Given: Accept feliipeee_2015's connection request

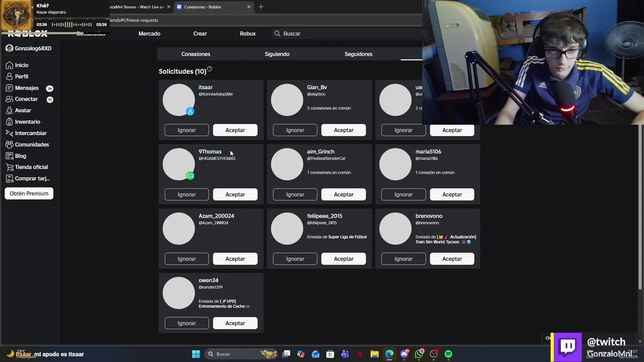Looking at the screenshot, I should tap(344, 259).
